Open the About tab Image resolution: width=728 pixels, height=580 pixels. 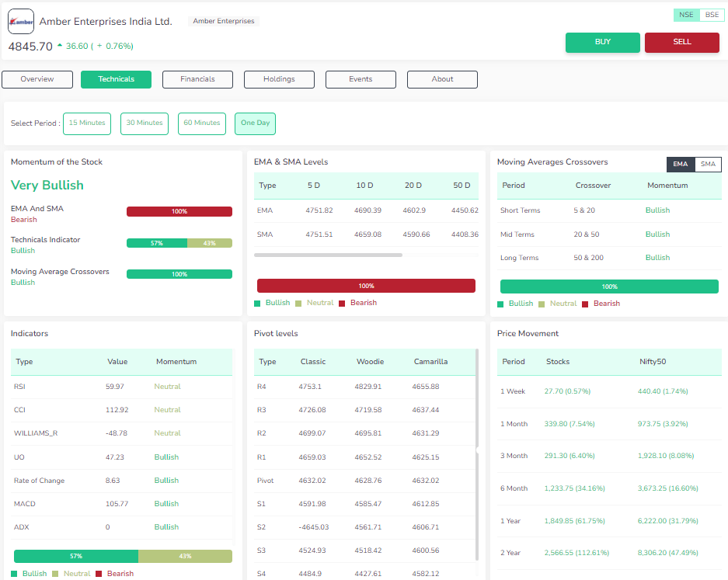point(442,79)
